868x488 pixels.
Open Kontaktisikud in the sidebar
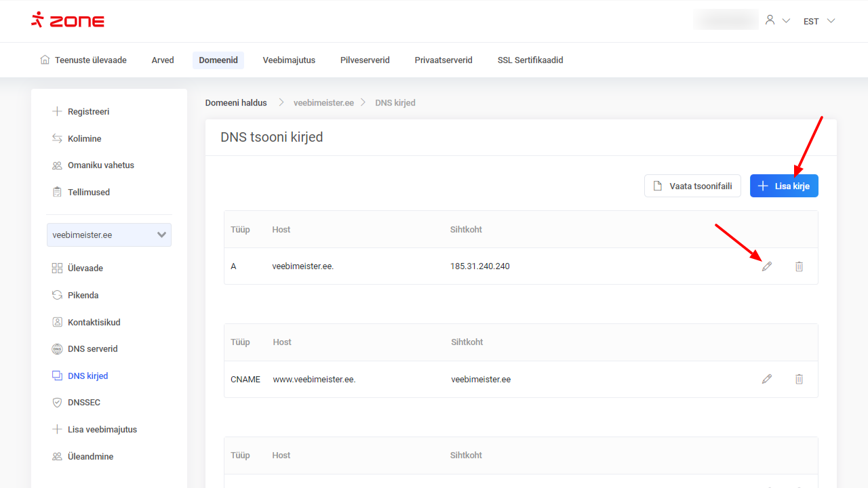pyautogui.click(x=94, y=322)
